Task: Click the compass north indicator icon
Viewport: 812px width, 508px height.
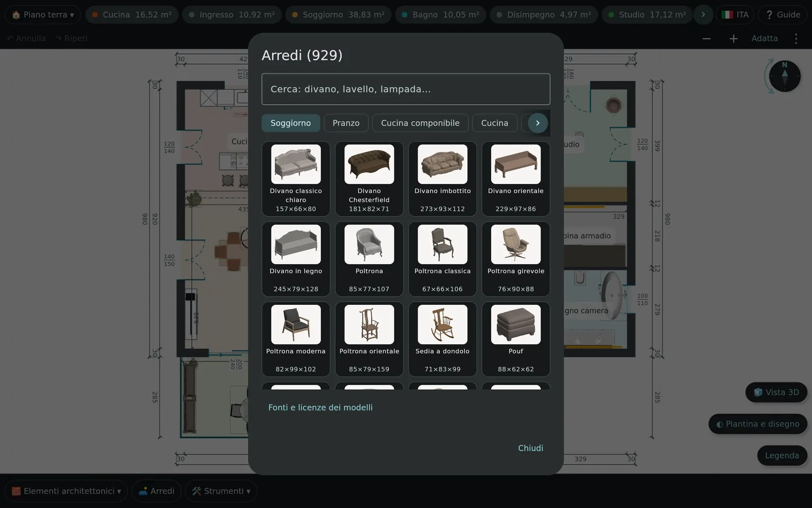Action: click(785, 76)
